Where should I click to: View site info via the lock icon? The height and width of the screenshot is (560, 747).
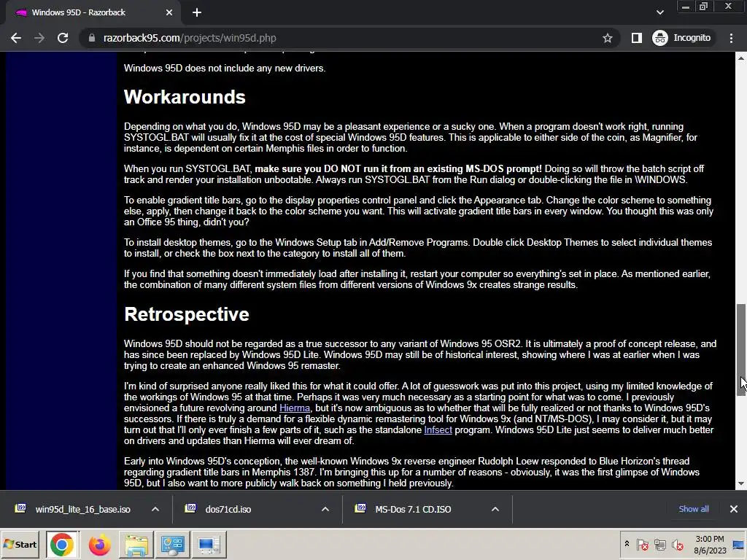[92, 38]
